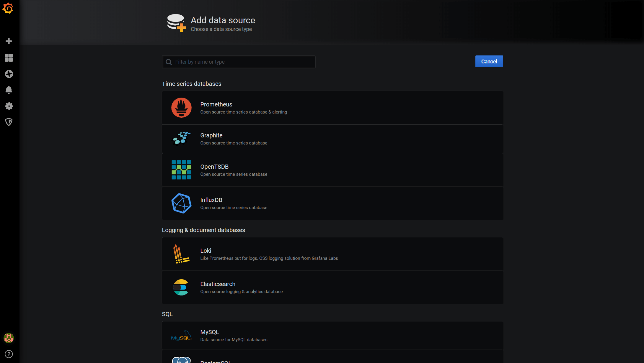This screenshot has width=644, height=363.
Task: Open the Server Admin shield icon
Action: (x=9, y=122)
